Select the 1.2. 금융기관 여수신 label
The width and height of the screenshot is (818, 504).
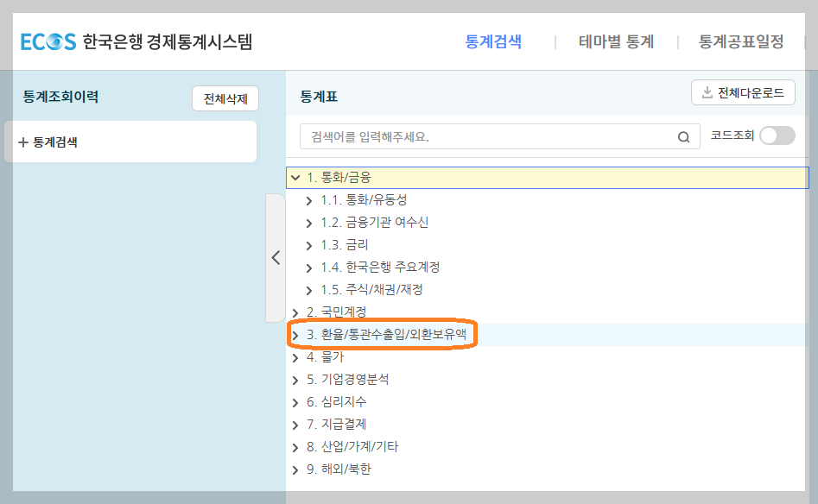pos(374,223)
